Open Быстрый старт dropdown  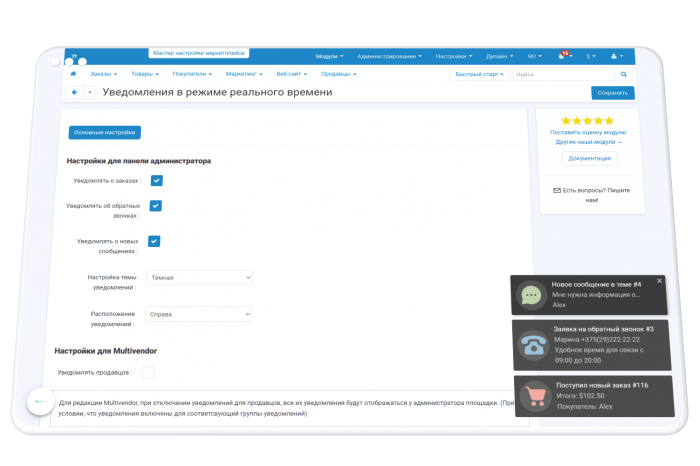tap(479, 75)
